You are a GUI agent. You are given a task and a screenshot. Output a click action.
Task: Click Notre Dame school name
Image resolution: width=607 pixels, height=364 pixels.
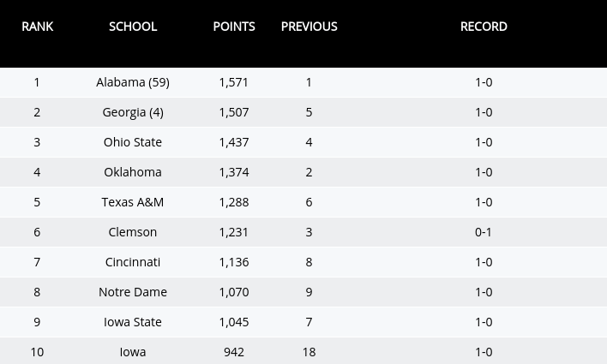pos(133,292)
